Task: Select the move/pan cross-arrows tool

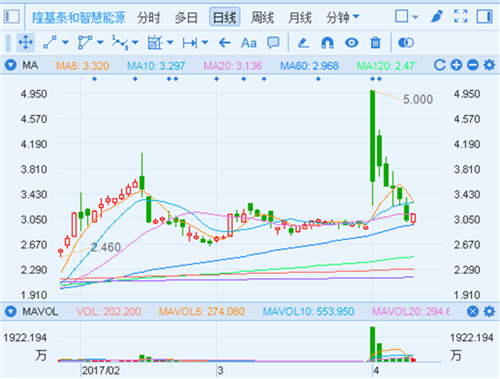Action: pyautogui.click(x=26, y=43)
